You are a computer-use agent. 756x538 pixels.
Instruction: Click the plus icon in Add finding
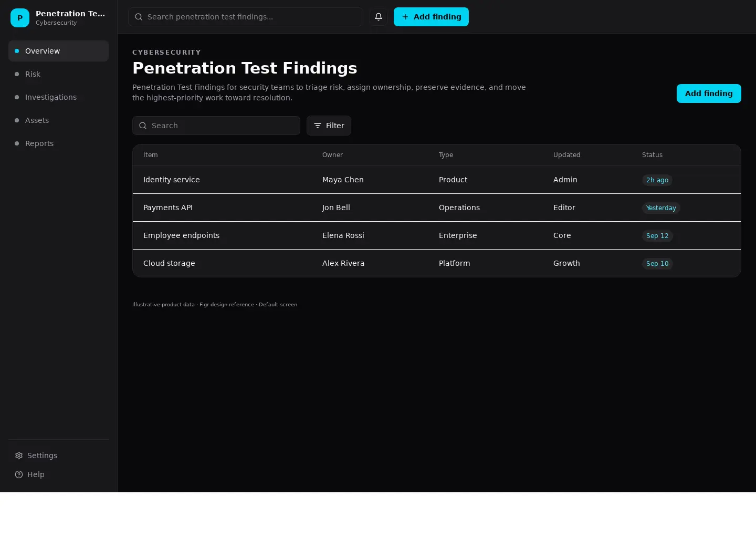pos(405,17)
